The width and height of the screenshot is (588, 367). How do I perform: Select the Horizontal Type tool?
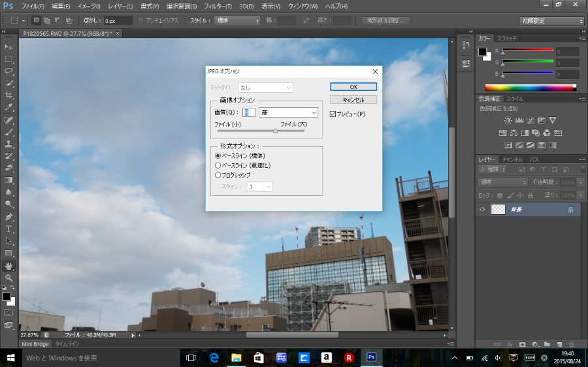pos(9,229)
